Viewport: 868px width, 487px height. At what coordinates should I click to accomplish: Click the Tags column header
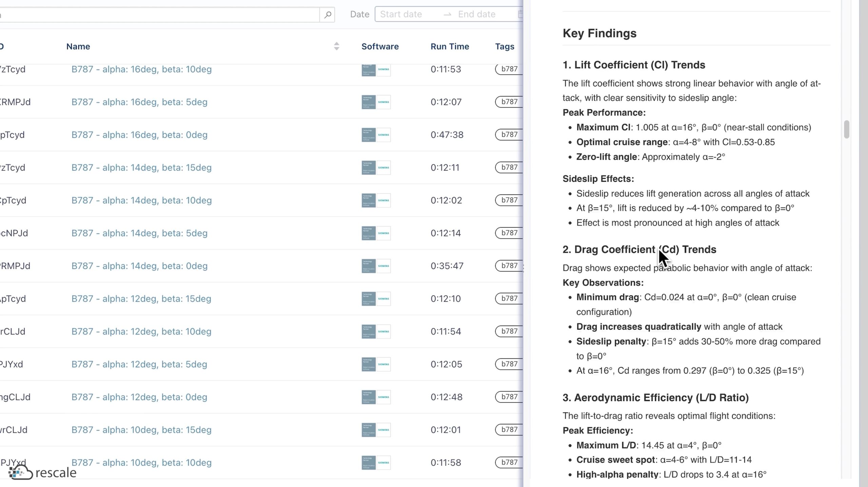(x=505, y=47)
